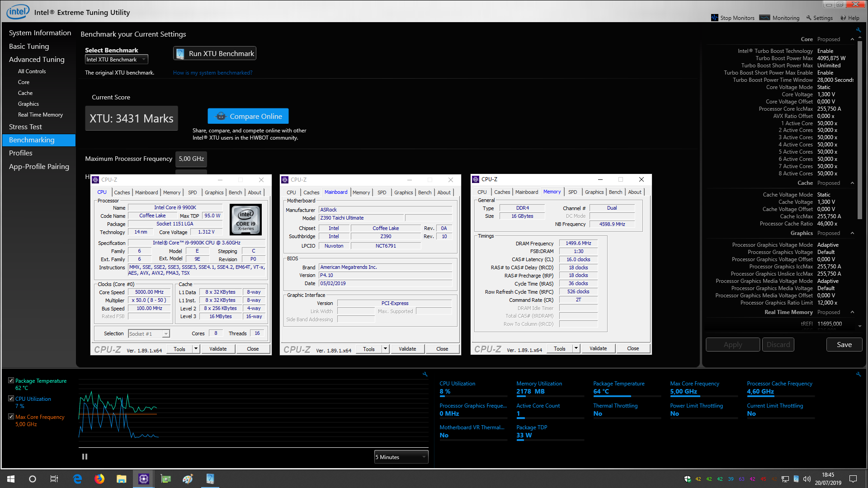The width and height of the screenshot is (868, 488).
Task: Click the Intel logo in title bar
Action: click(18, 11)
